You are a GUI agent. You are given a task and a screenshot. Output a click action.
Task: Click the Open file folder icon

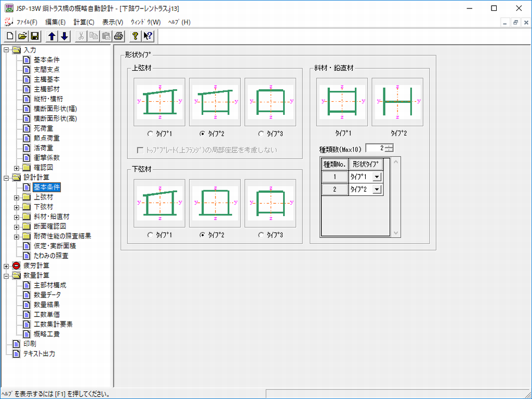(22, 36)
